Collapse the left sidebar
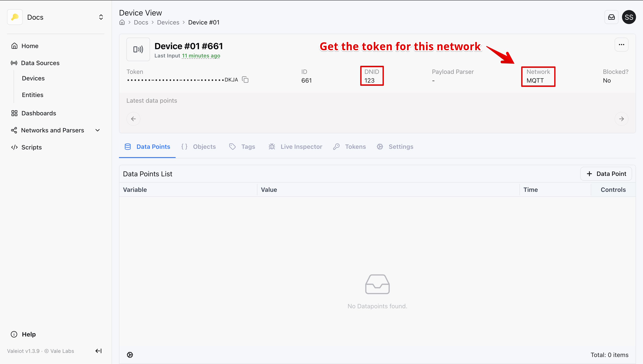643x364 pixels. click(x=98, y=351)
